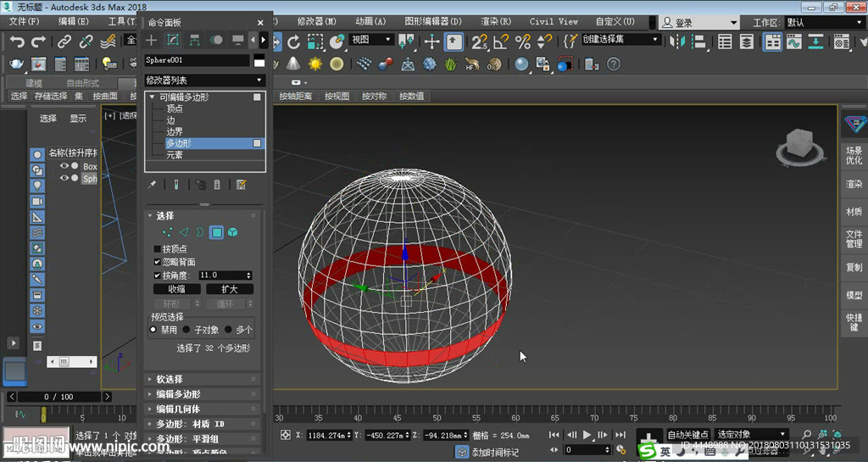Open the Create tab plus icon
Screen dimensions: 868x462
coord(151,40)
